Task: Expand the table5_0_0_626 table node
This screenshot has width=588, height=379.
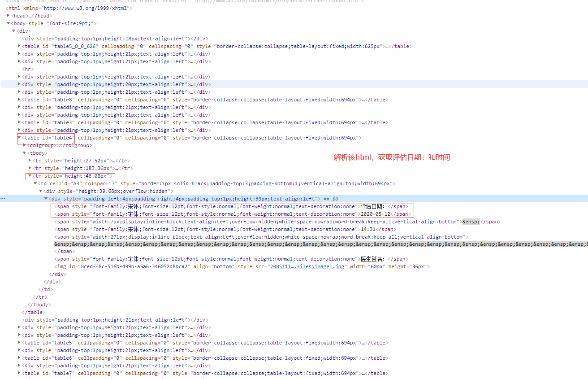Action: pos(19,46)
